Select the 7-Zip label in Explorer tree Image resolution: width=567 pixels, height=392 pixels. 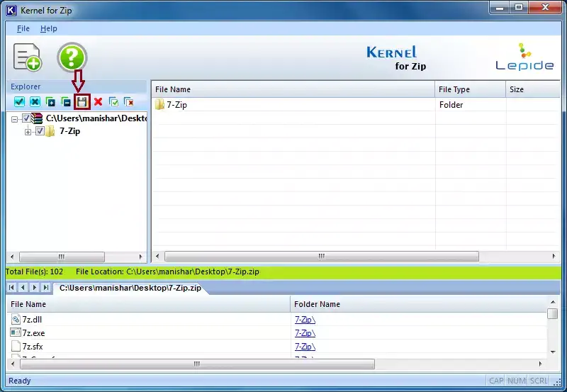tap(69, 131)
